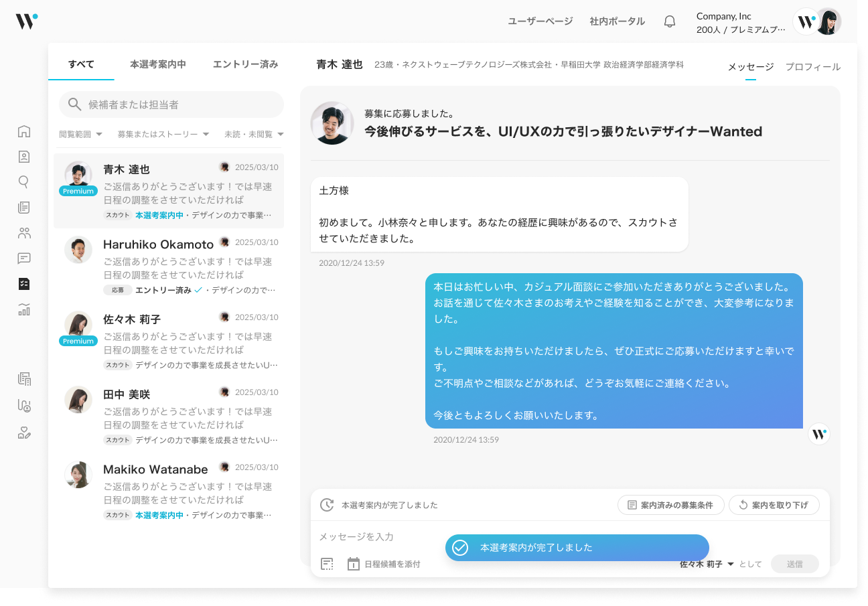Open the analytics chart icon in the sidebar
Image resolution: width=868 pixels, height=606 pixels.
pyautogui.click(x=24, y=309)
